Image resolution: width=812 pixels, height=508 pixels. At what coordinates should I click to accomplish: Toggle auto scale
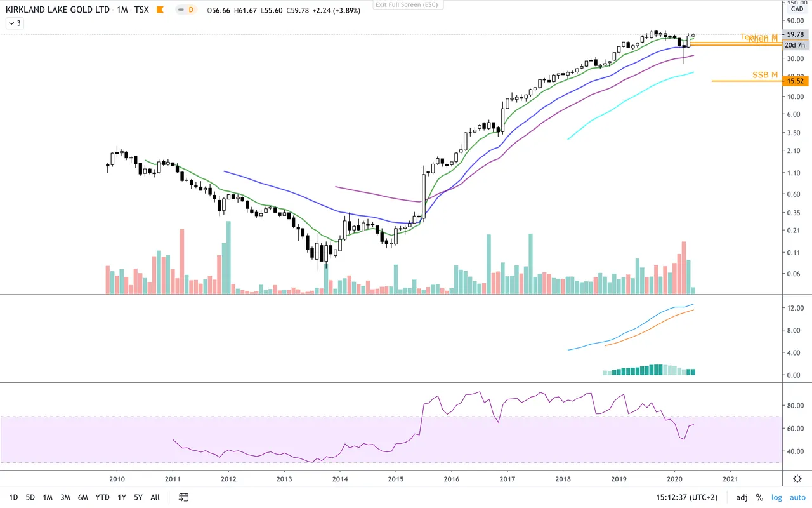[x=796, y=498]
